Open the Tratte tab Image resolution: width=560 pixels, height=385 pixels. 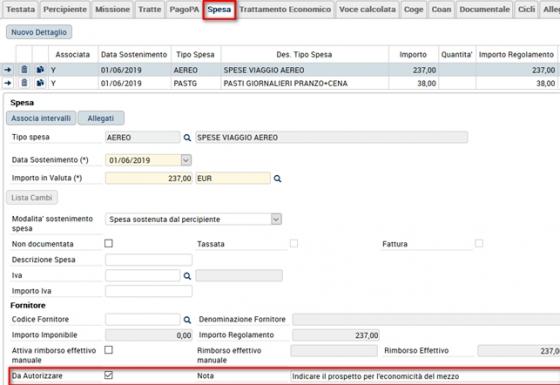[150, 10]
